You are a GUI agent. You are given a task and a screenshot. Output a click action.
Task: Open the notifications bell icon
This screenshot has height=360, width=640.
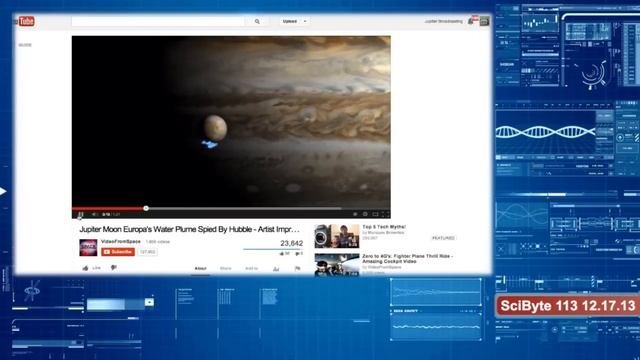[472, 20]
